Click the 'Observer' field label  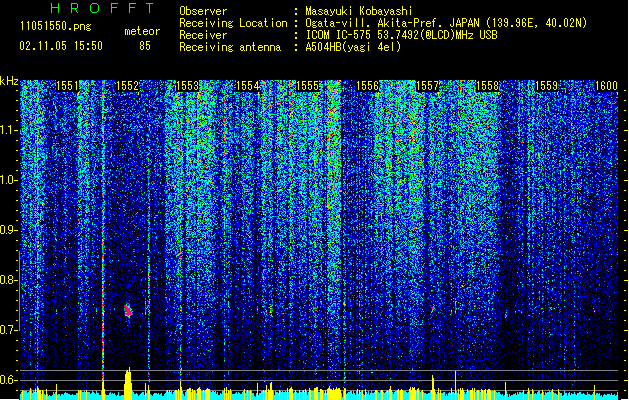point(203,11)
